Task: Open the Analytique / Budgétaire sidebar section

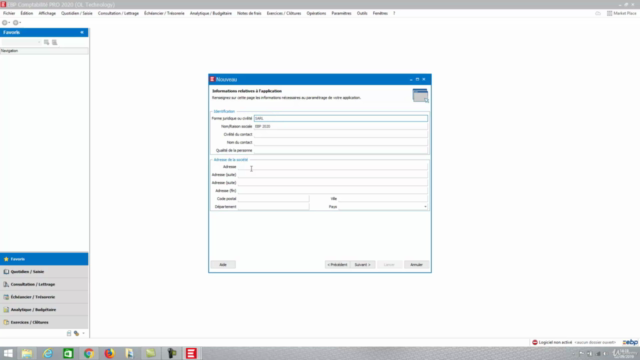Action: click(x=44, y=309)
